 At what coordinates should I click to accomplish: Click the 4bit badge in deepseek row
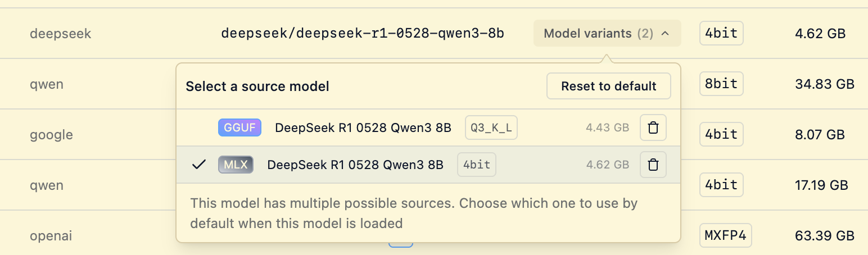(721, 34)
